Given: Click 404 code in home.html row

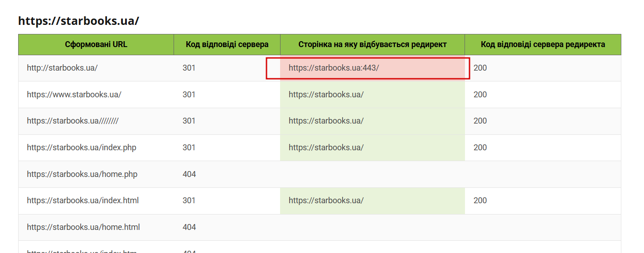Looking at the screenshot, I should (189, 227).
